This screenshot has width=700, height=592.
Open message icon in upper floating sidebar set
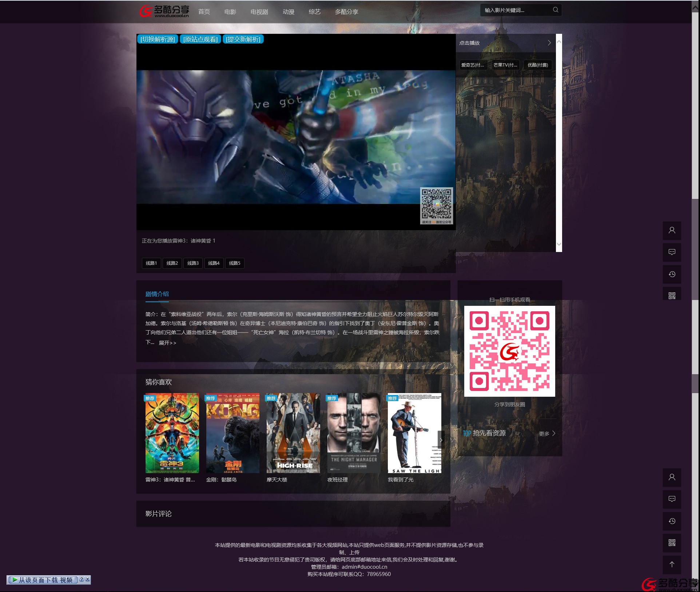click(672, 252)
